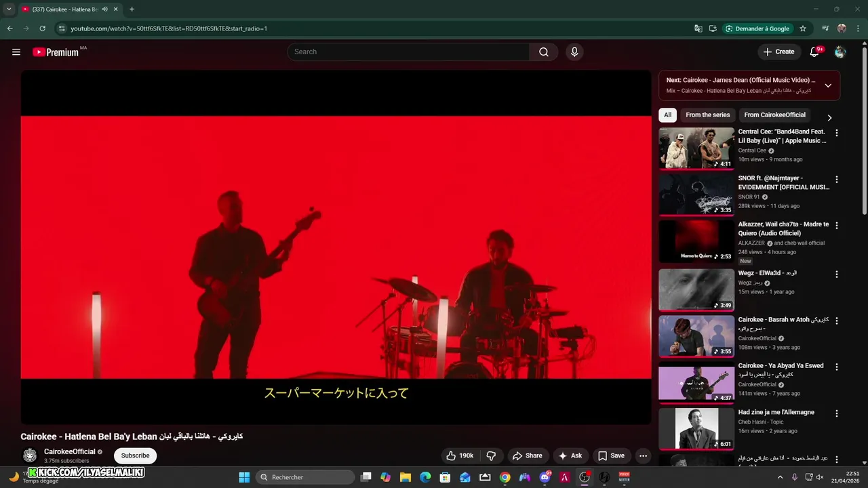The height and width of the screenshot is (488, 868).
Task: Open more actions ellipsis under the video
Action: [x=643, y=455]
